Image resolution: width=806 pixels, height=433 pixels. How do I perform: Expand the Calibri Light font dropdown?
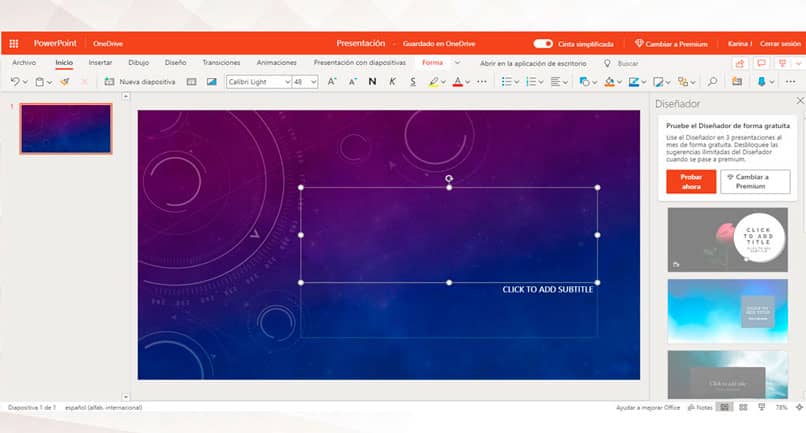287,82
